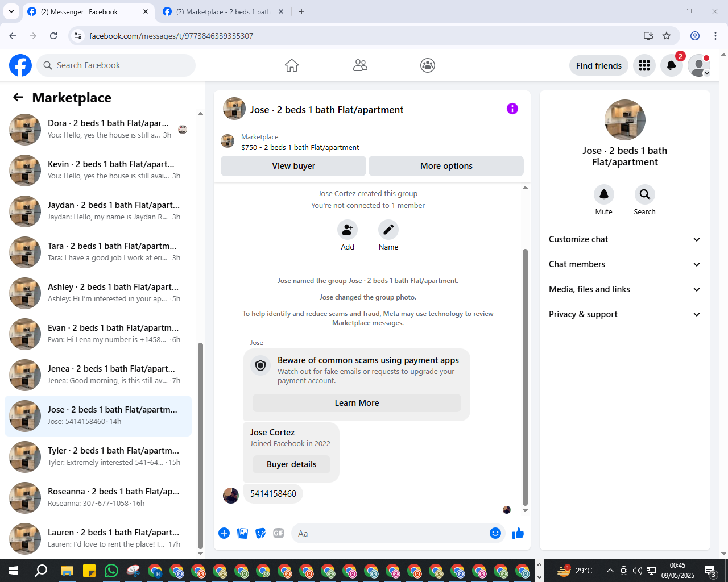The height and width of the screenshot is (582, 728).
Task: Open File Explorer from the taskbar
Action: click(67, 571)
